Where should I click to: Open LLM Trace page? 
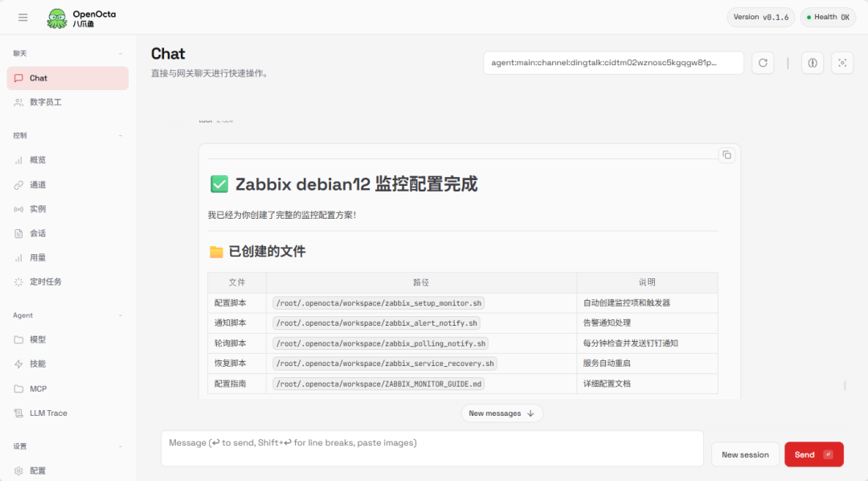68,413
